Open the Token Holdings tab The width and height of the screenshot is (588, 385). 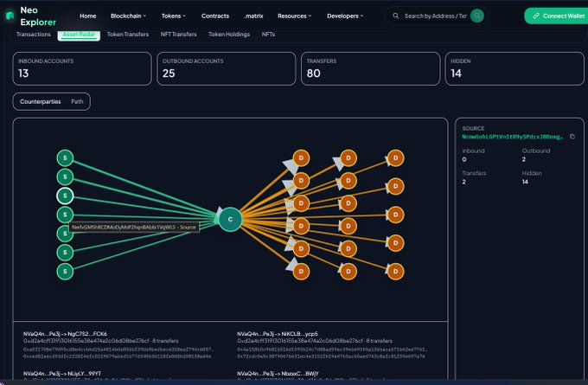[229, 34]
